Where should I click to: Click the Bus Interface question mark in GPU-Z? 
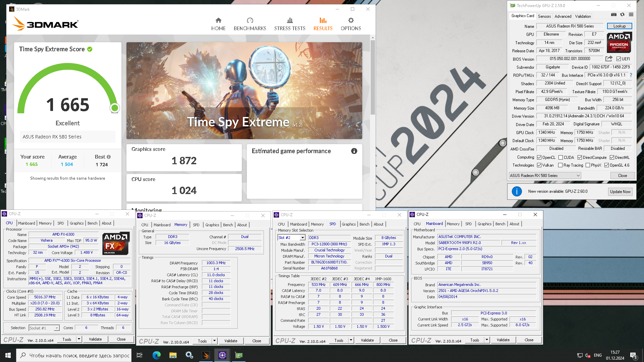coord(631,75)
